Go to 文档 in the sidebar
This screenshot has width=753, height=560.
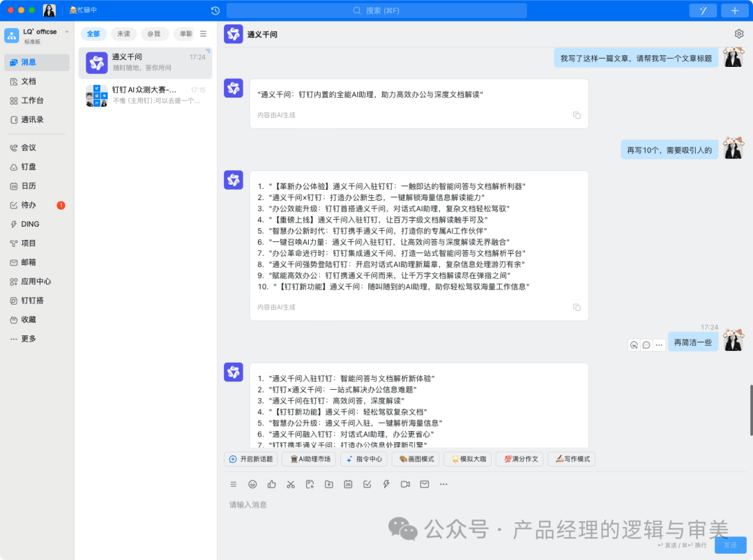pos(37,82)
